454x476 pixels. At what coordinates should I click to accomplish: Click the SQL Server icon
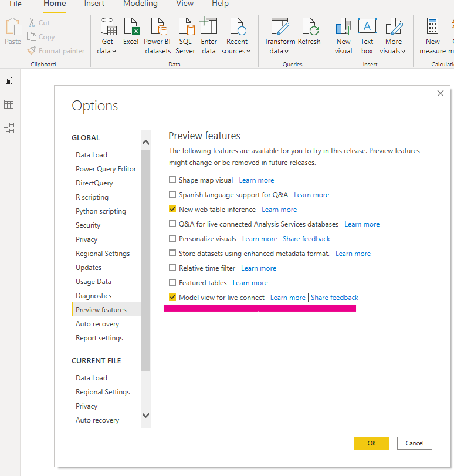(x=186, y=26)
